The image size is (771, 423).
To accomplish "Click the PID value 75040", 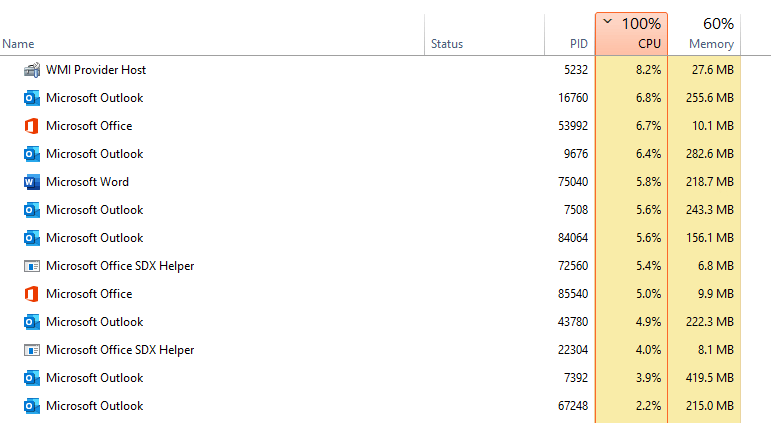I will (573, 182).
